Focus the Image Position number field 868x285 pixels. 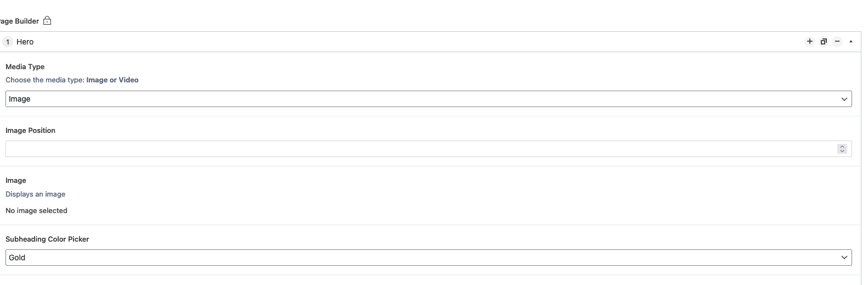tap(429, 149)
